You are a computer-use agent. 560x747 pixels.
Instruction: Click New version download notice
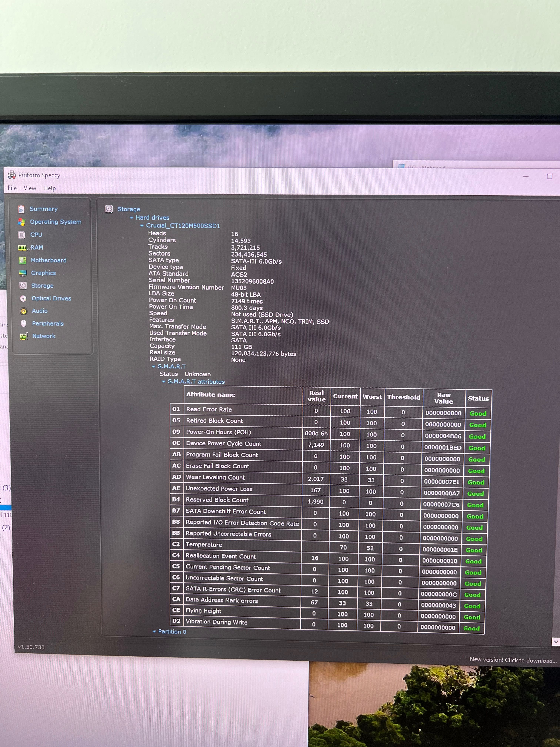[513, 660]
